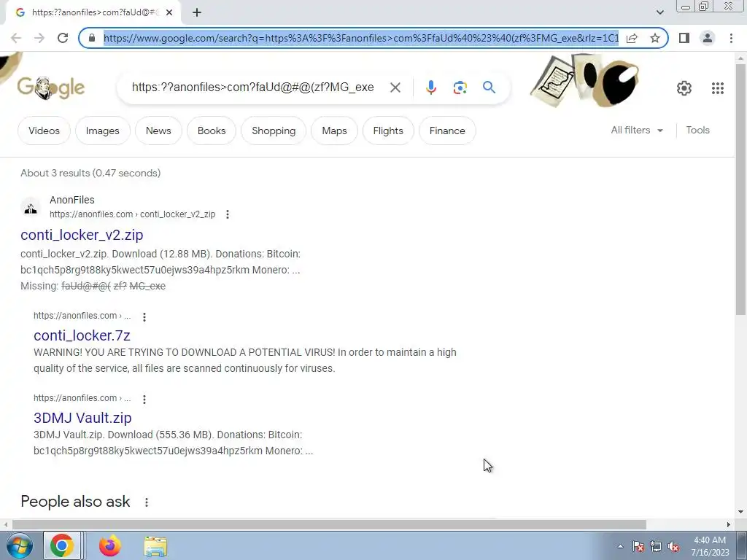Click the vertical page scrollbar
Screen dimensions: 747x560
coord(740,190)
